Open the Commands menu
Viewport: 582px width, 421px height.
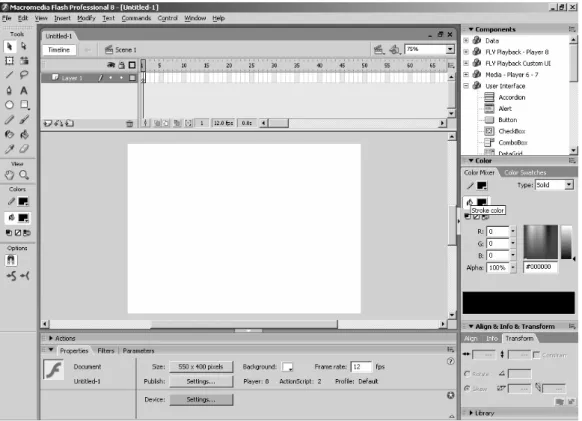[x=136, y=18]
